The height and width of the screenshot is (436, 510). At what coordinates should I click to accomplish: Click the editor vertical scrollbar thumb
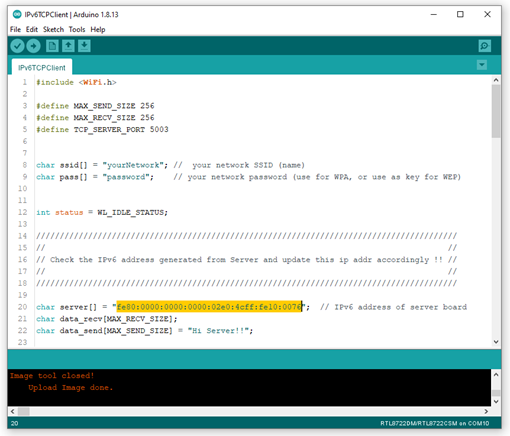click(496, 111)
